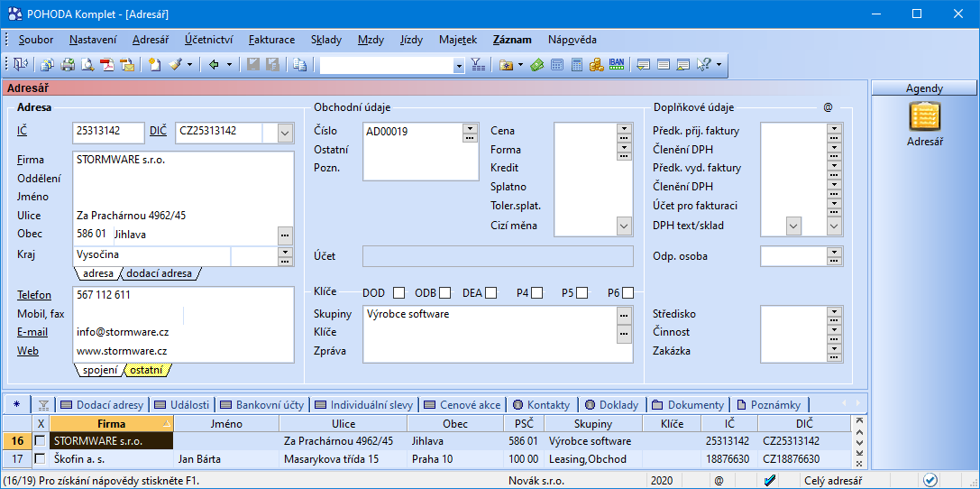980x489 pixels.
Task: Open the Účetnictví menu
Action: pyautogui.click(x=209, y=40)
